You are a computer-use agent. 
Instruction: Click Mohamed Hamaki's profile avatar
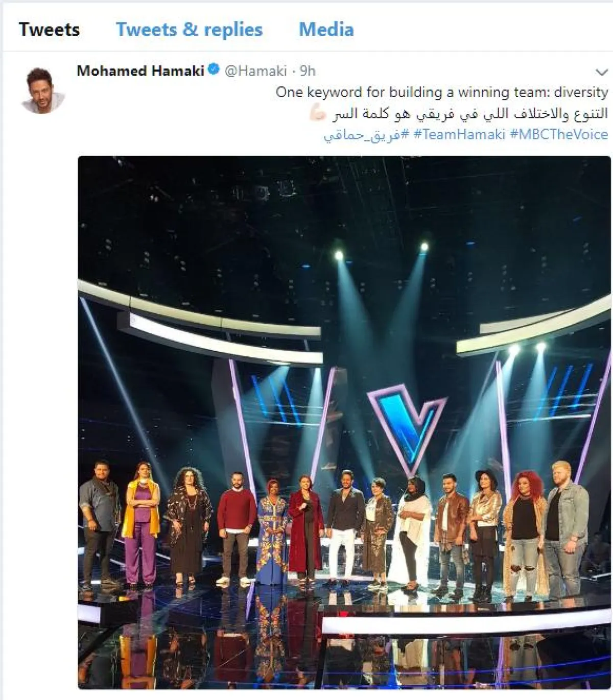(x=42, y=90)
